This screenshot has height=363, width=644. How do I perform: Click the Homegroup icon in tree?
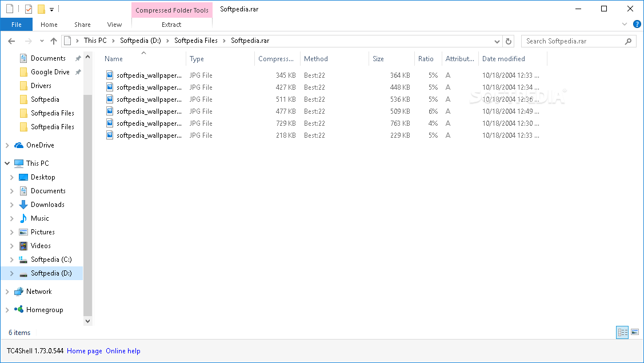pyautogui.click(x=19, y=310)
